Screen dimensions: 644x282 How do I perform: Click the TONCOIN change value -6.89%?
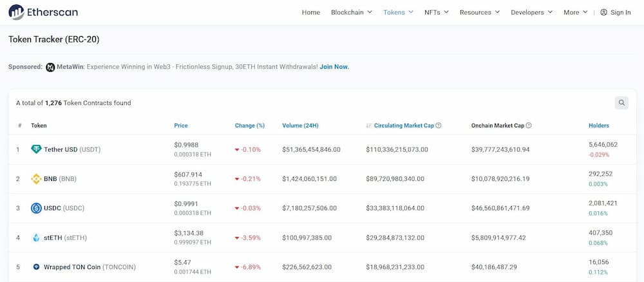pos(251,267)
